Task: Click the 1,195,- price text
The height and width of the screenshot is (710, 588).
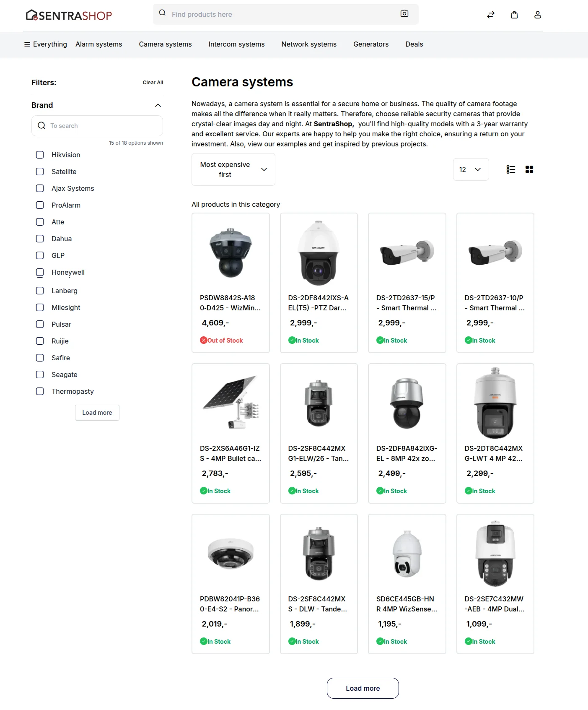Action: tap(390, 624)
